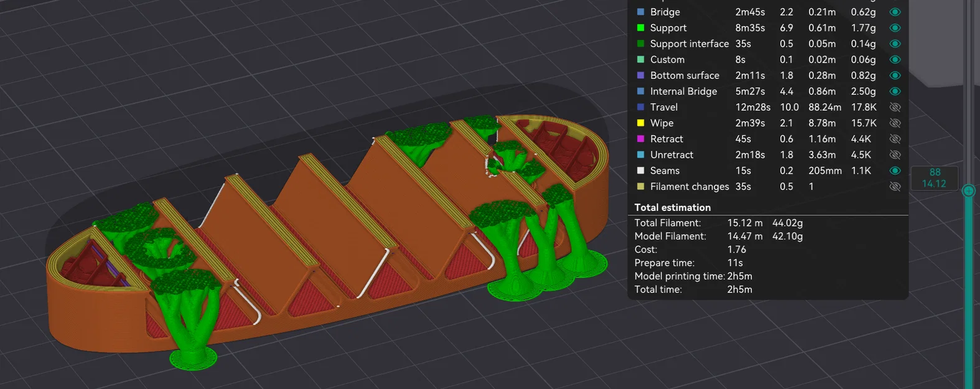
Task: Click the Travel distance 88.24m value
Action: point(824,107)
